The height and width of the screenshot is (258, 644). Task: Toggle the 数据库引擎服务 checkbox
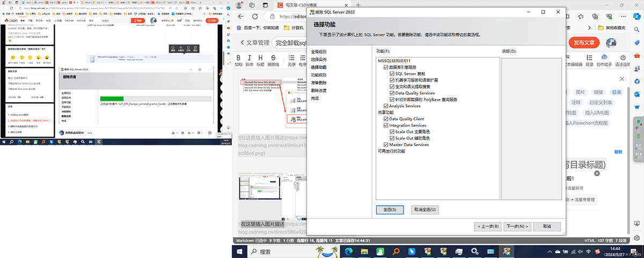pos(386,67)
